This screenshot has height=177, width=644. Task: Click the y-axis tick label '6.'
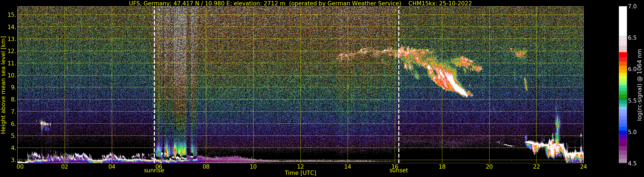tap(13, 124)
